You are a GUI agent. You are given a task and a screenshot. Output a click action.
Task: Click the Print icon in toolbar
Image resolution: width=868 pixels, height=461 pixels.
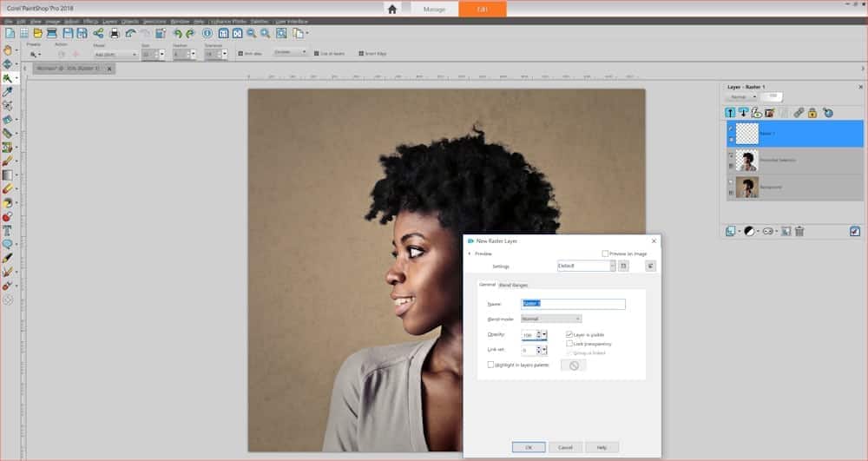click(x=115, y=33)
